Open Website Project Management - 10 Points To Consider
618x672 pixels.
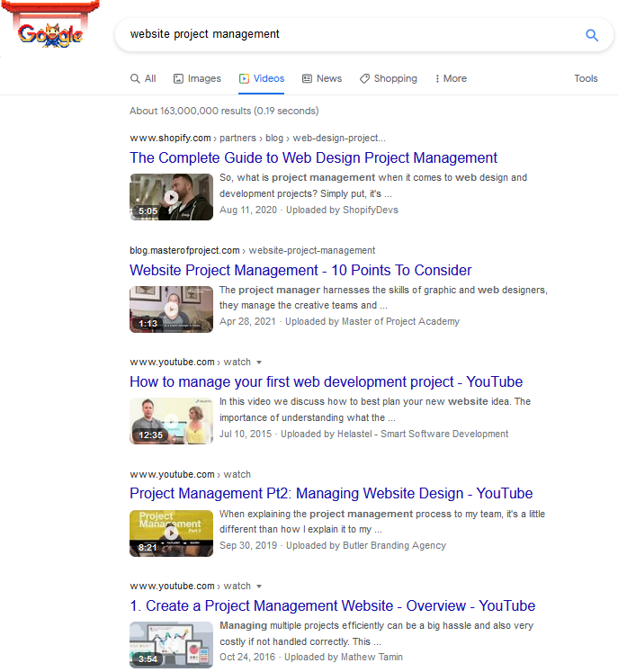coord(300,270)
